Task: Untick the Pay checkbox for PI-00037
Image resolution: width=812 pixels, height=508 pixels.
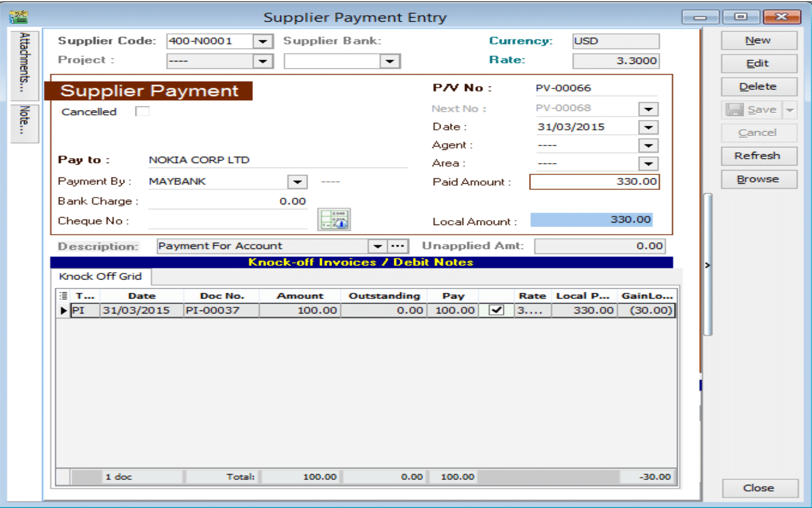Action: (496, 310)
